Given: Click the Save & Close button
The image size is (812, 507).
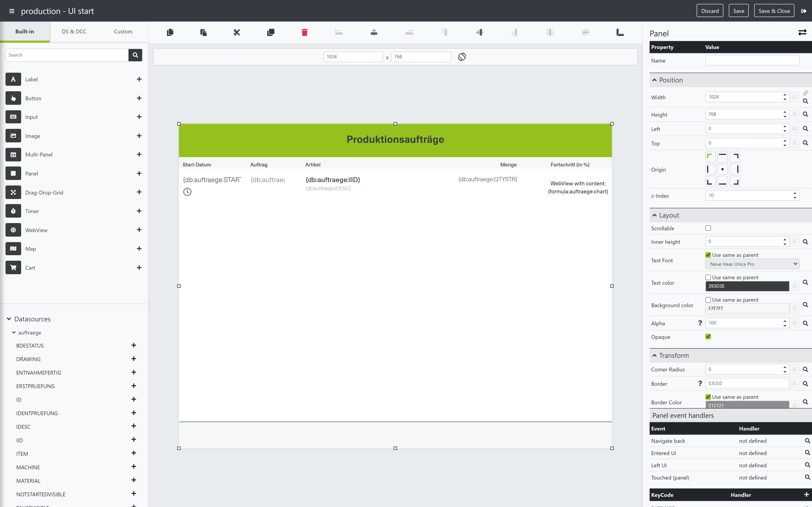Looking at the screenshot, I should click(774, 10).
